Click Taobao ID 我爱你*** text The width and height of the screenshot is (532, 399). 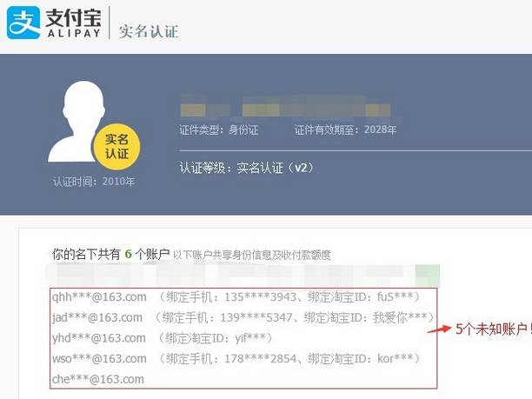click(400, 318)
